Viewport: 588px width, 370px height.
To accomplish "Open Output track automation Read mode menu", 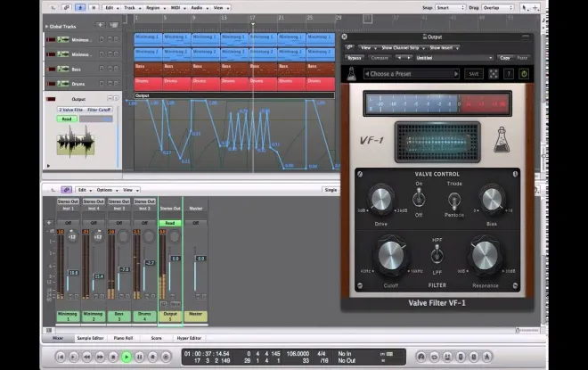I will pos(67,119).
